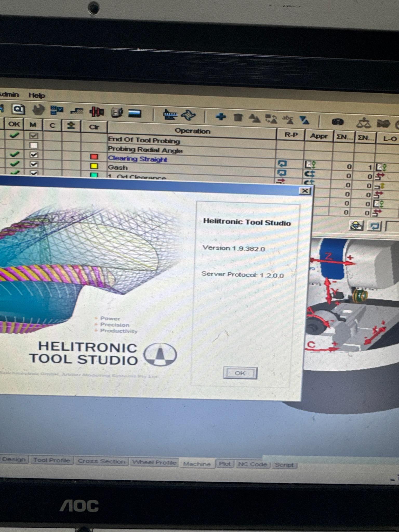Click the hard-hat worker icon button
Image resolution: width=399 pixels, height=532 pixels.
pyautogui.click(x=356, y=225)
